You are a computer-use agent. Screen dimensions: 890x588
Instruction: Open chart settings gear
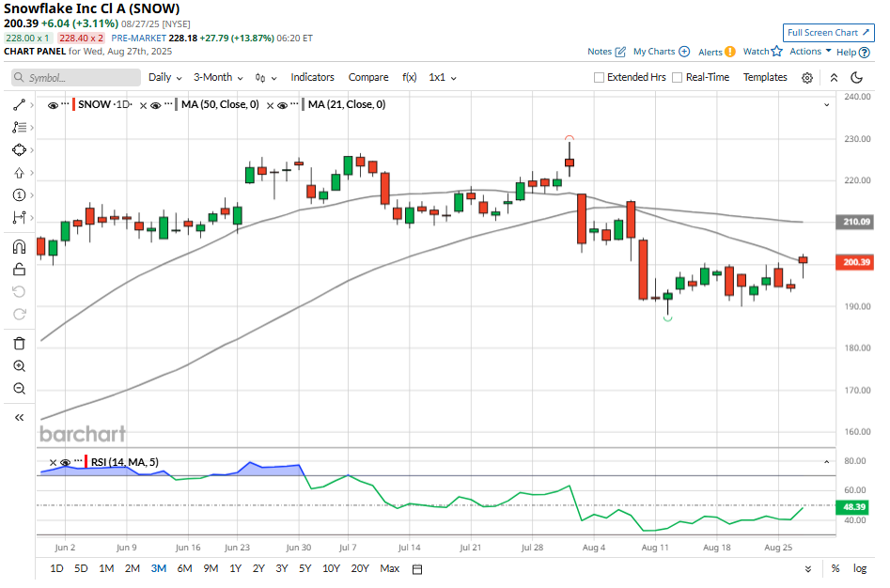[807, 78]
